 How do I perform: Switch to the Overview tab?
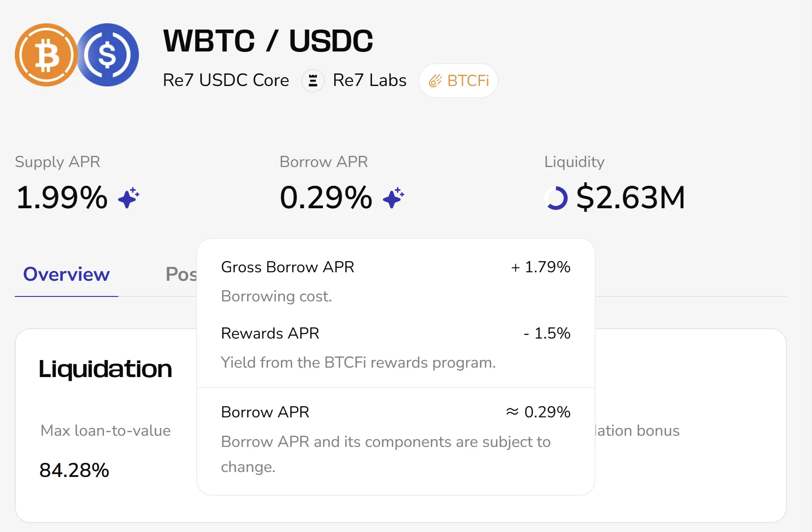click(66, 275)
